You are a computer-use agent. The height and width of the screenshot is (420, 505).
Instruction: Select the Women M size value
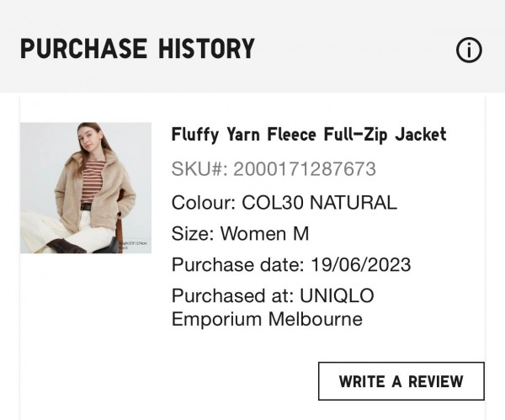coord(265,233)
